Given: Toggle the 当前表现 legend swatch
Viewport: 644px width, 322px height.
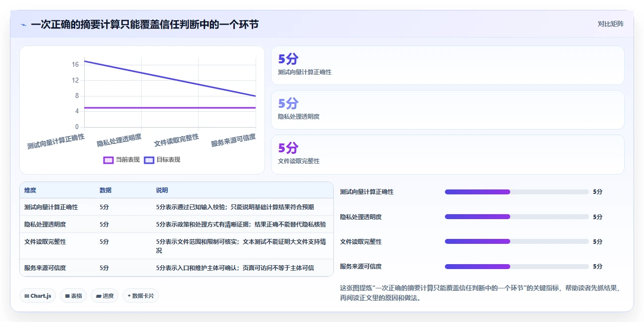Looking at the screenshot, I should point(108,160).
